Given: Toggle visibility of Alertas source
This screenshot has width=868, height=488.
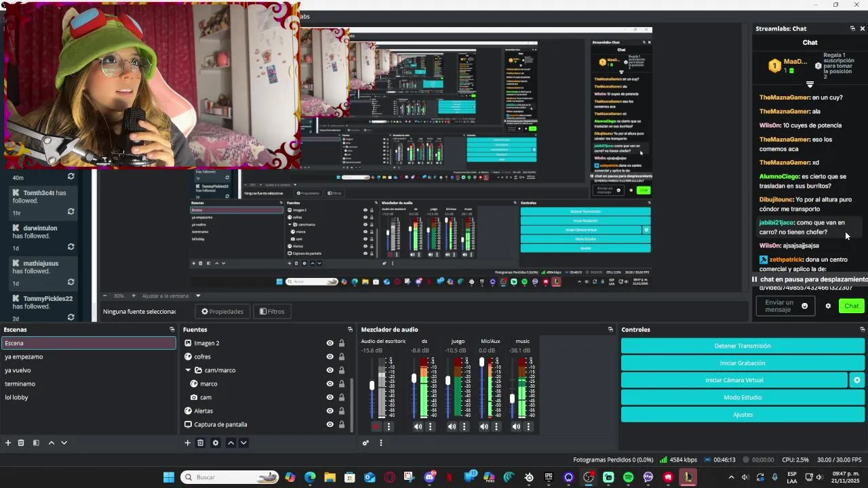Looking at the screenshot, I should [x=330, y=411].
